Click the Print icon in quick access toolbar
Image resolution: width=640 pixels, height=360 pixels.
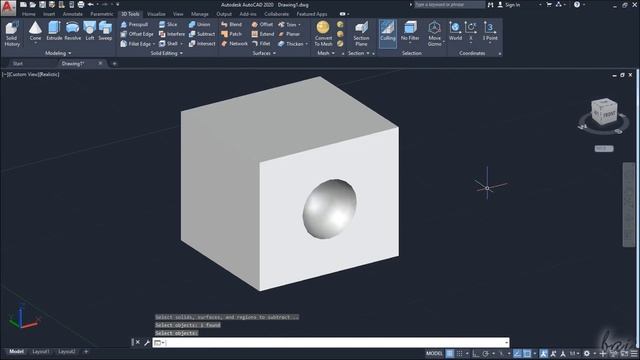click(x=81, y=5)
